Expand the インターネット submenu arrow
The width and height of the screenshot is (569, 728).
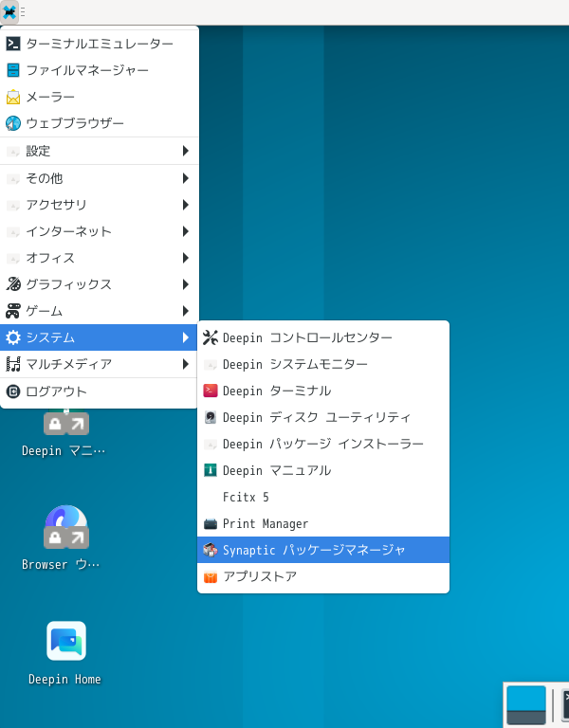[x=186, y=230]
